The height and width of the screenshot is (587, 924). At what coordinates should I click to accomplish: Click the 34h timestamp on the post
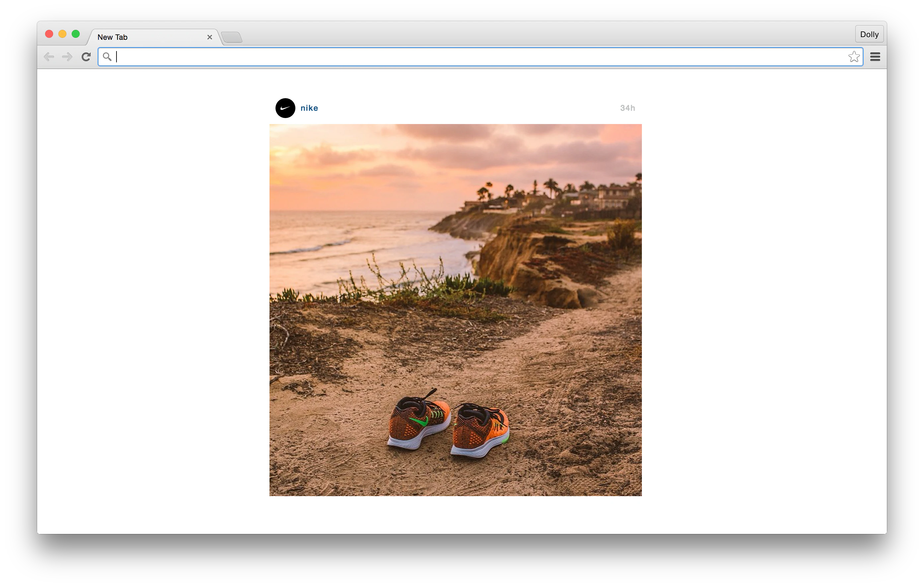(x=628, y=108)
